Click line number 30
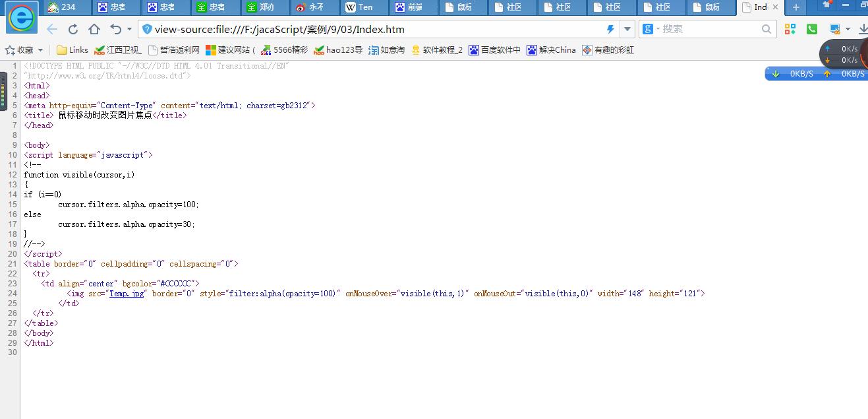The height and width of the screenshot is (419, 868). click(13, 353)
